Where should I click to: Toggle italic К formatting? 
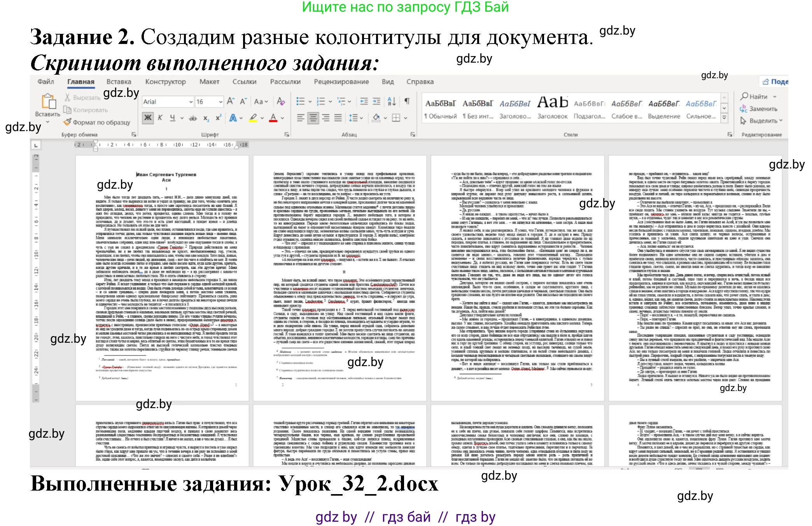pos(160,117)
